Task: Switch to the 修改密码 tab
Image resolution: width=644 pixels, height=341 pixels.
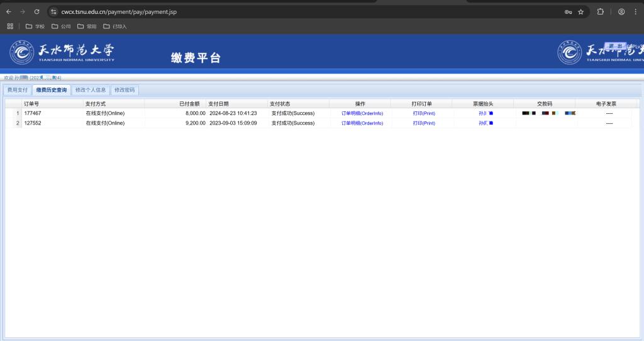Action: (x=125, y=90)
